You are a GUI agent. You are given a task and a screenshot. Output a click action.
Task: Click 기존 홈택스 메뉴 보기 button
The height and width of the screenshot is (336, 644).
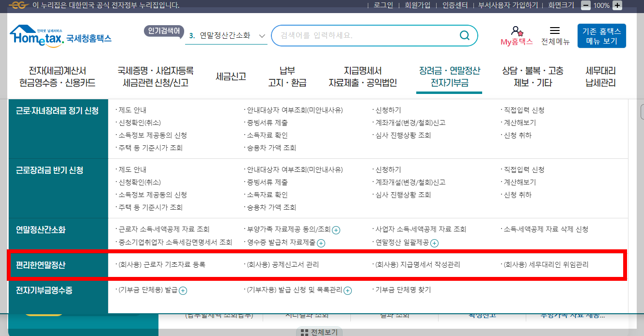pyautogui.click(x=602, y=36)
